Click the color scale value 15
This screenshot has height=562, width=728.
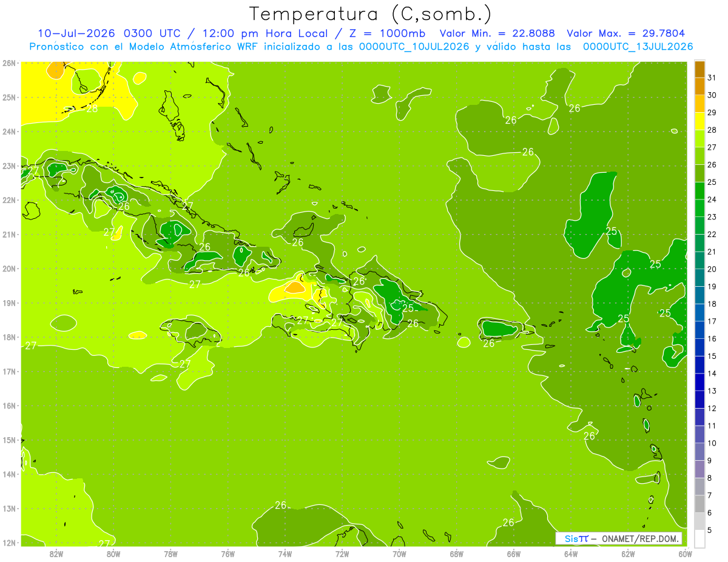pyautogui.click(x=712, y=356)
